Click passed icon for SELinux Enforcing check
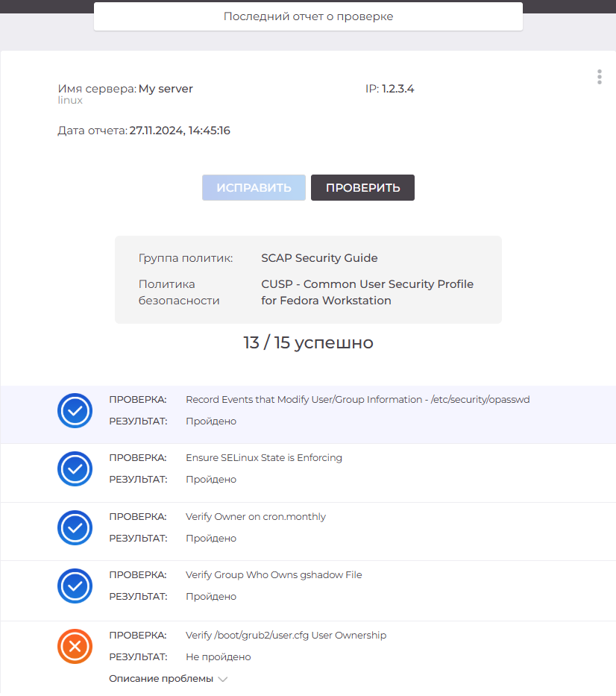 [75, 468]
